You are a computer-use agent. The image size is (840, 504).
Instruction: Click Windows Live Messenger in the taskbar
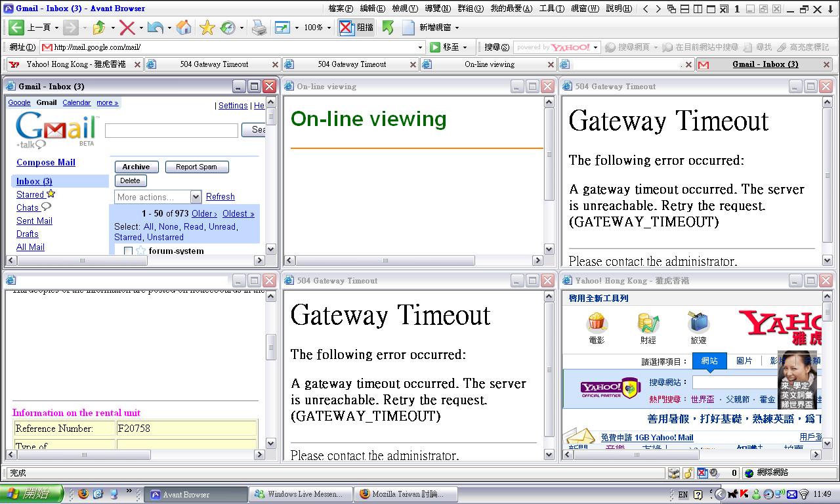point(300,494)
